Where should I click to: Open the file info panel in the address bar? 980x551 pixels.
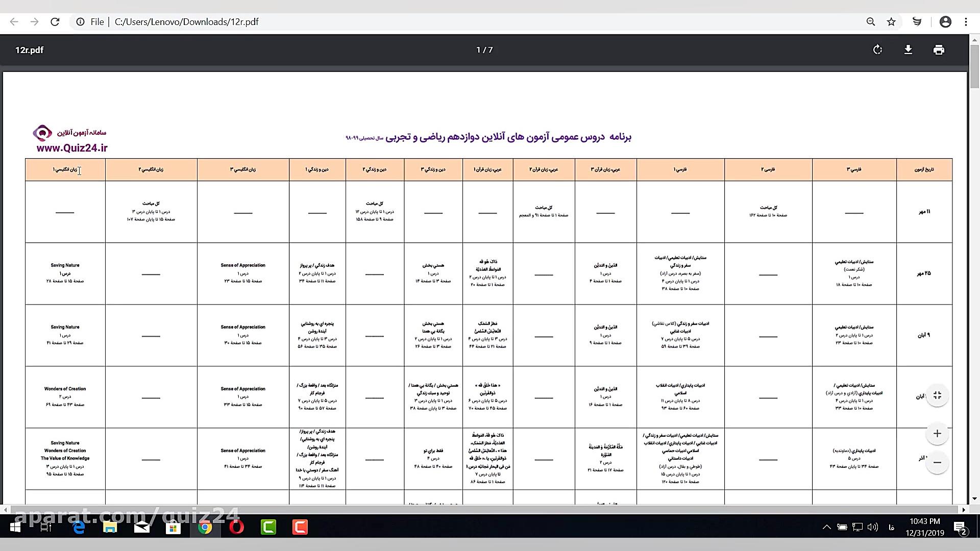point(81,21)
